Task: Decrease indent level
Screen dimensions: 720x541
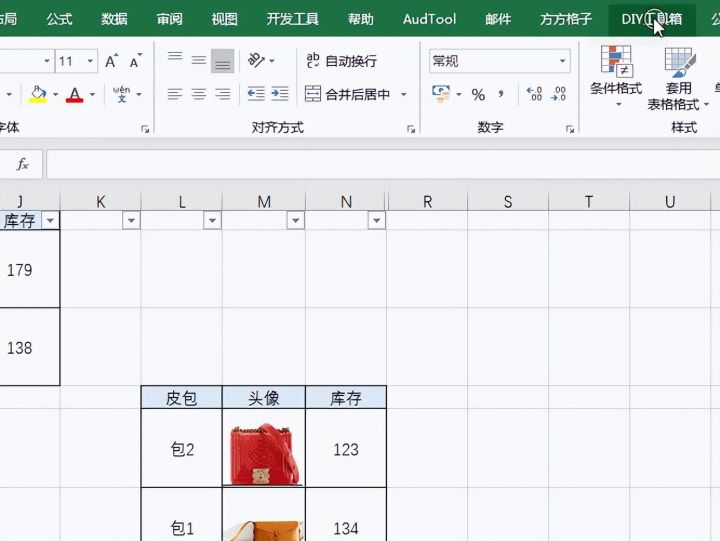Action: tap(256, 94)
